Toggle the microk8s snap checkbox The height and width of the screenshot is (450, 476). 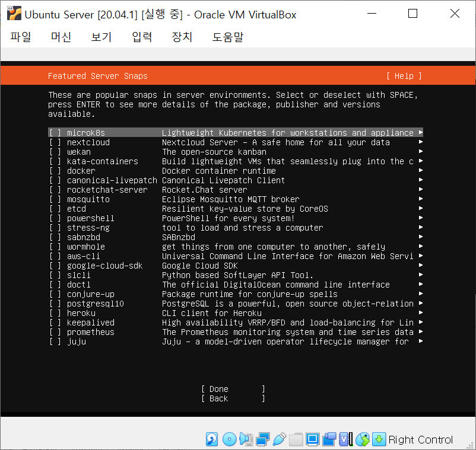pos(55,133)
